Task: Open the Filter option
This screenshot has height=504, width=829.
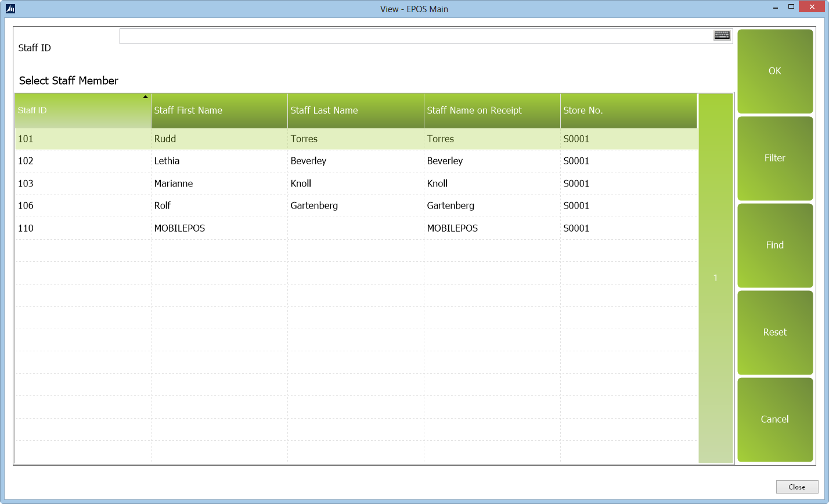Action: pos(774,158)
